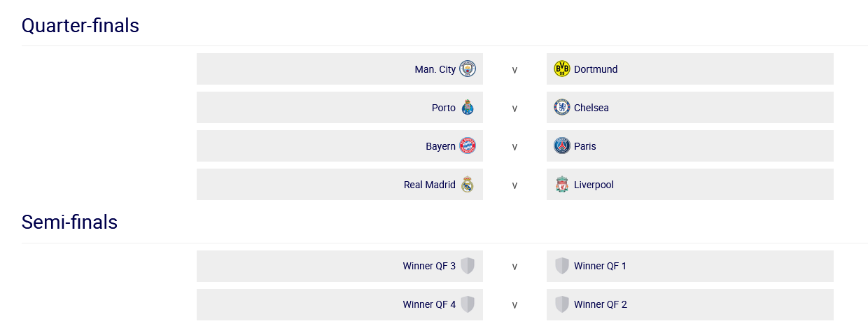Click the Quarter-finals section heading
The height and width of the screenshot is (326, 868).
[80, 26]
